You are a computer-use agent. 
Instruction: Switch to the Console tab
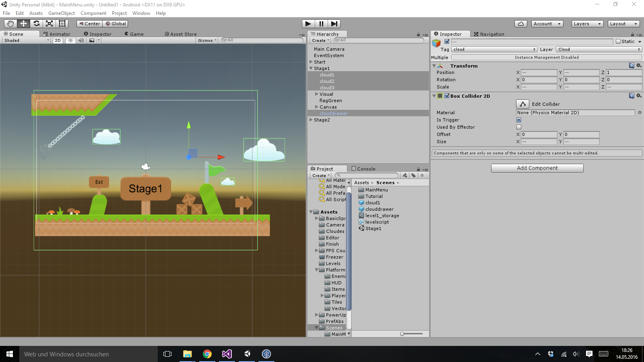point(363,169)
